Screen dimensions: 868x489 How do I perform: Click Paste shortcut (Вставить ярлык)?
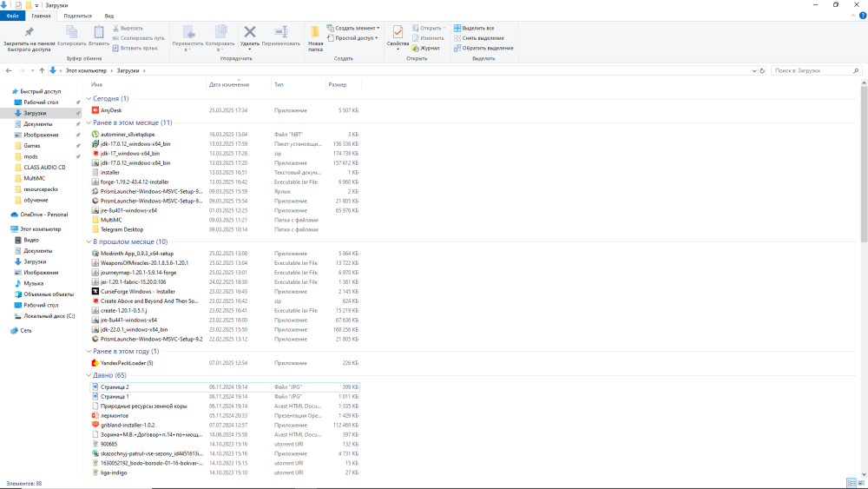point(135,48)
